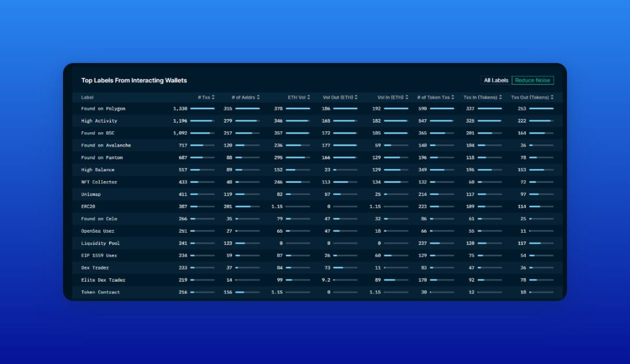Select the Token Contract row label
The image size is (630, 364).
point(100,292)
